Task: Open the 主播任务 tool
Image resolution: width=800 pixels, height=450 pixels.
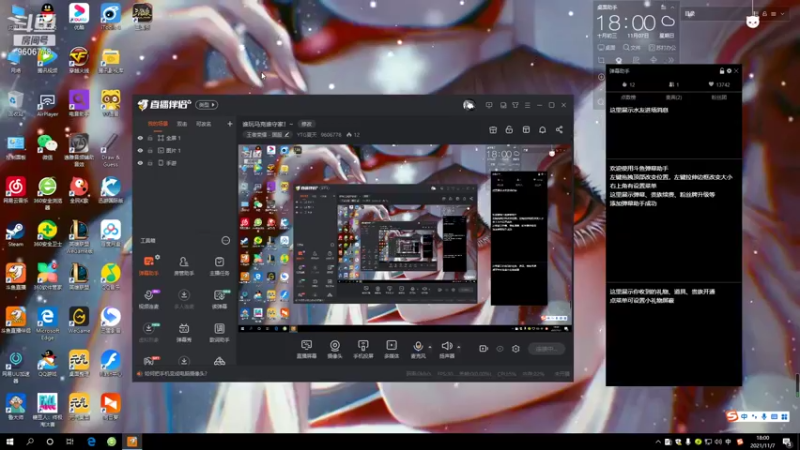Action: [x=219, y=266]
